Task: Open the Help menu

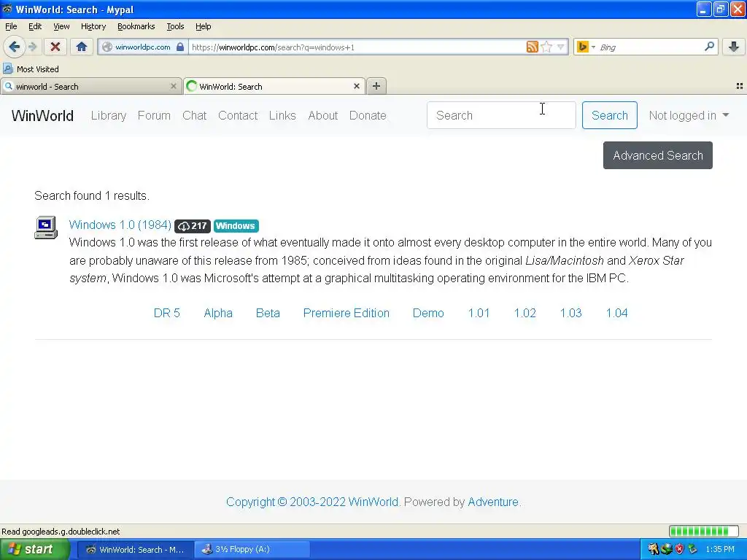Action: (203, 26)
